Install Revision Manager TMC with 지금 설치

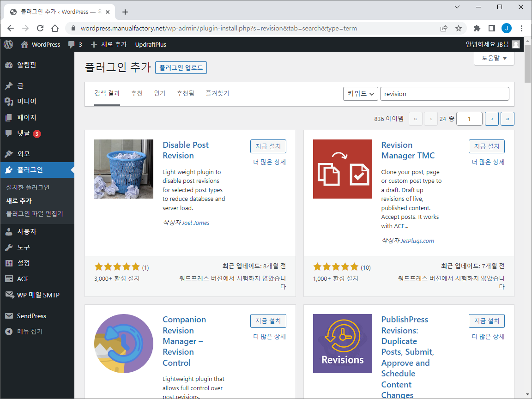pos(487,146)
